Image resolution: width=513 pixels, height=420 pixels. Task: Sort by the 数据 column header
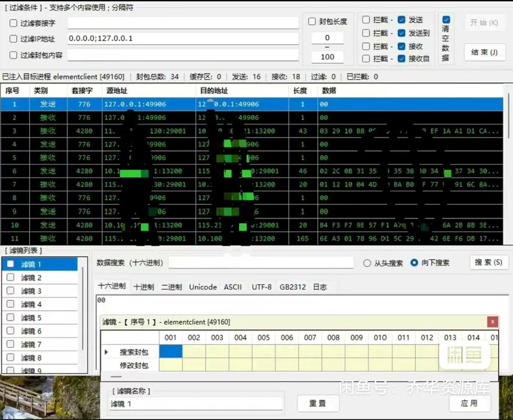click(410, 91)
